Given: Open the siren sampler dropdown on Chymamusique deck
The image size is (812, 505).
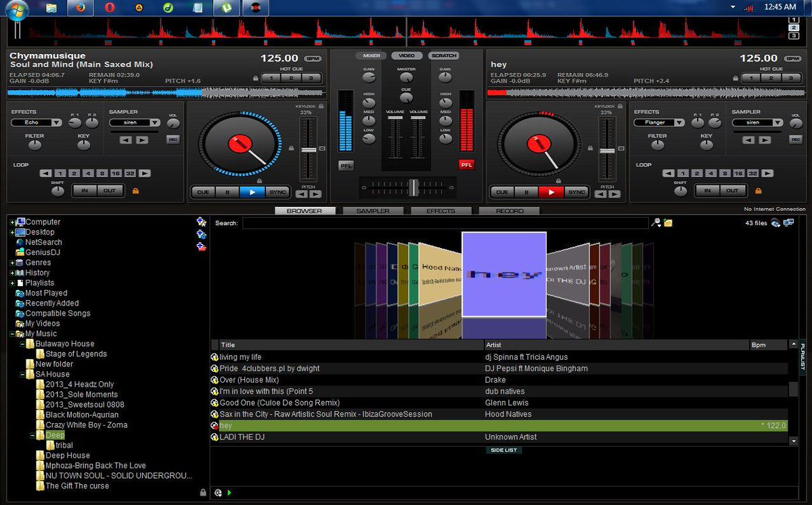Looking at the screenshot, I should tap(135, 122).
